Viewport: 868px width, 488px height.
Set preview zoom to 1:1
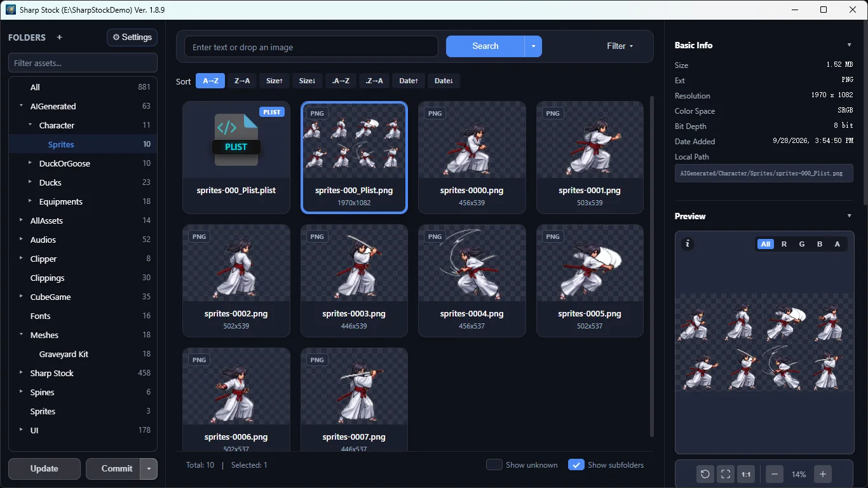click(x=746, y=474)
